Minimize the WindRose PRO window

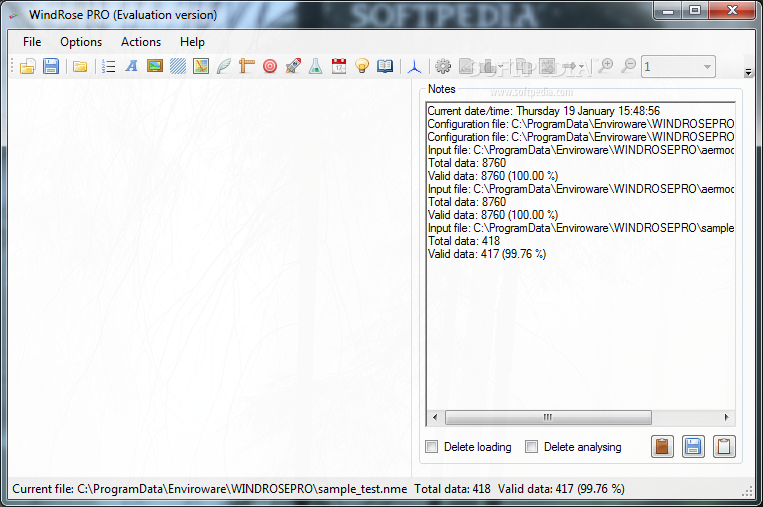pos(668,10)
